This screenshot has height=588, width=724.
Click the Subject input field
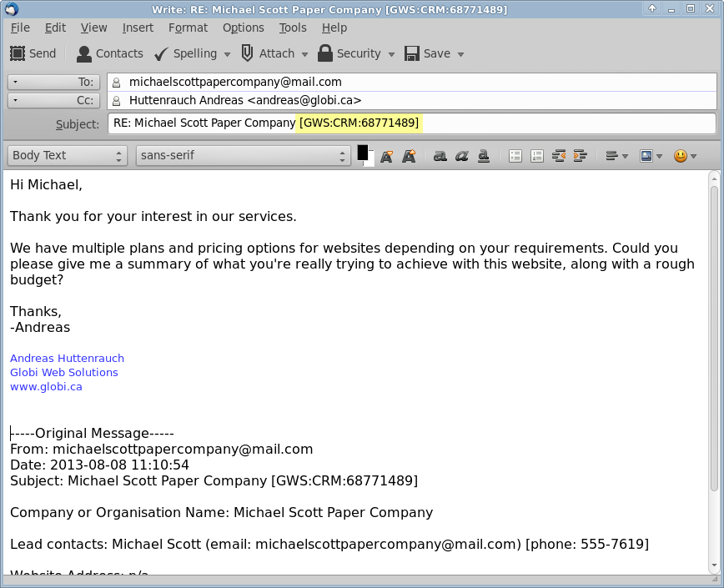click(411, 123)
